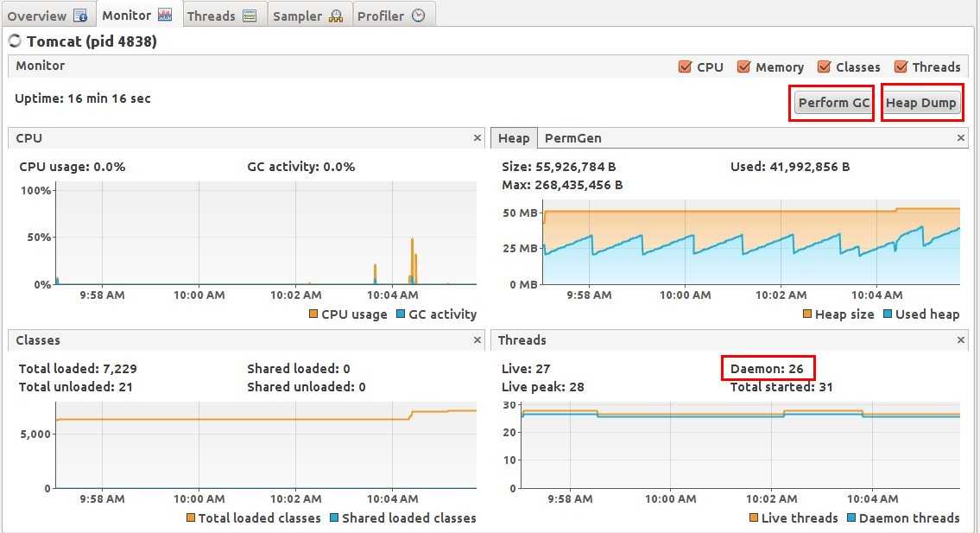The height and width of the screenshot is (533, 980).
Task: Click the Overview tab icon
Action: 80,16
